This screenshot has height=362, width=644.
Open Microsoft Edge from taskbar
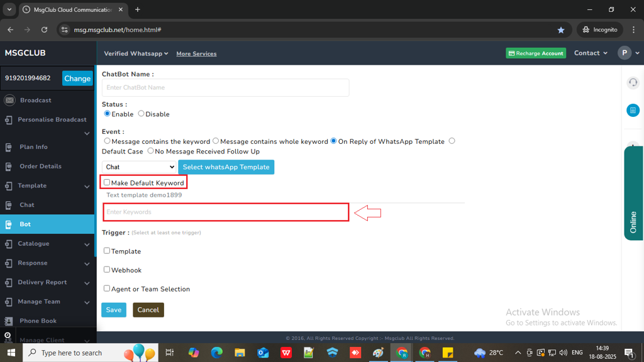(216, 353)
